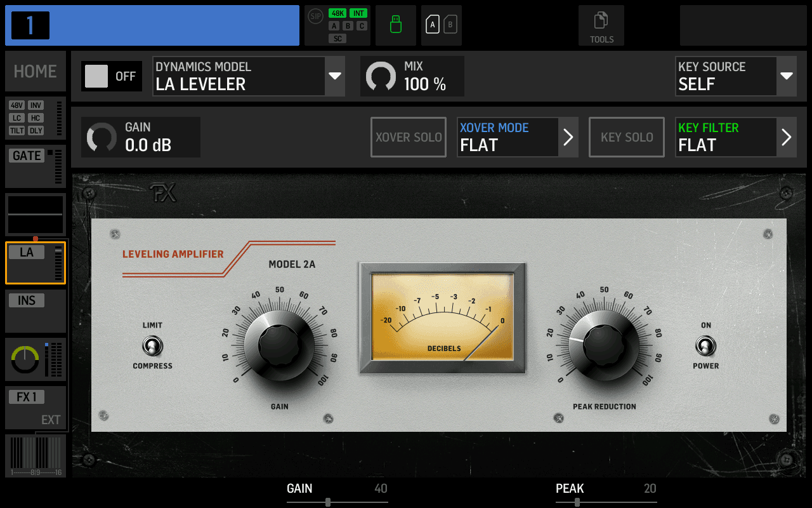Click the SC indicator badge
812x508 pixels.
(337, 39)
